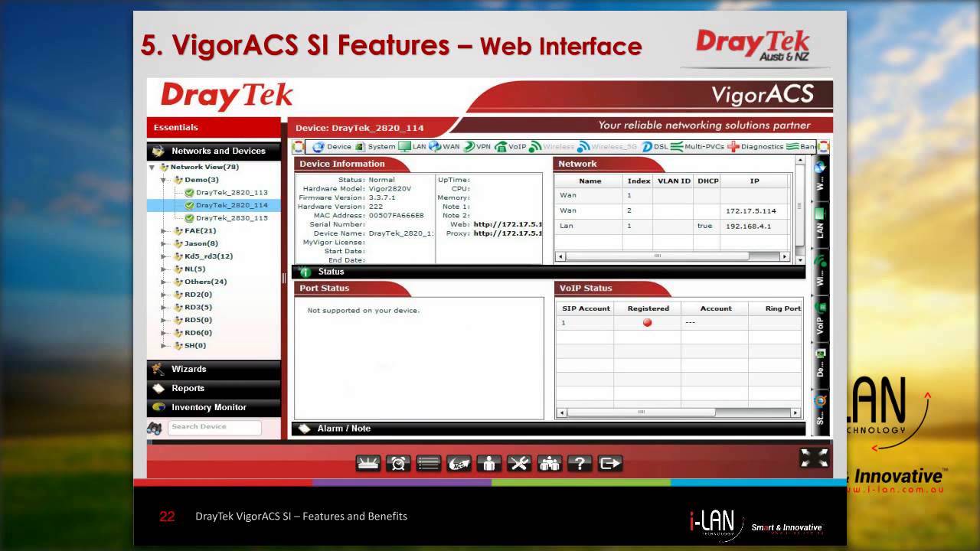The image size is (980, 551).
Task: Expand the RD3(5) group
Action: click(x=164, y=308)
